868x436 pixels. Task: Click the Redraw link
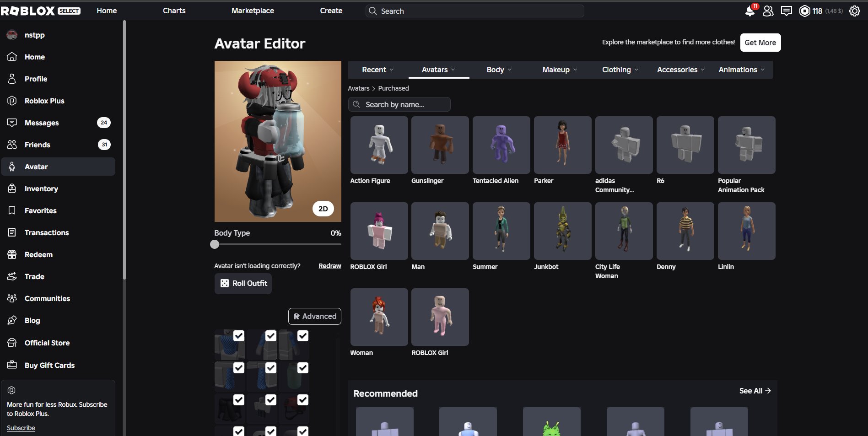click(x=330, y=266)
